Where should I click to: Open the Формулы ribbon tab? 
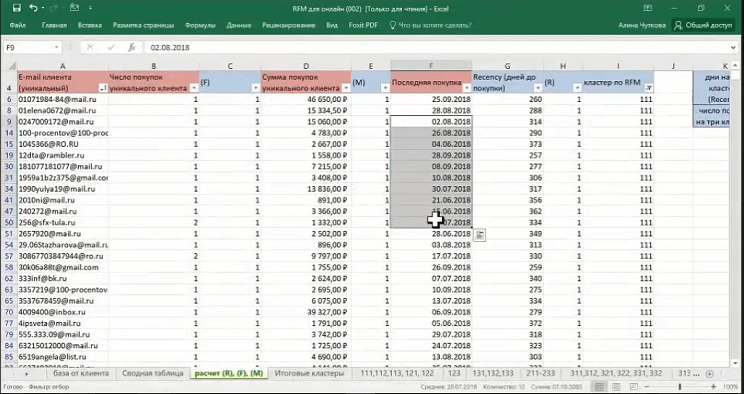click(x=200, y=25)
